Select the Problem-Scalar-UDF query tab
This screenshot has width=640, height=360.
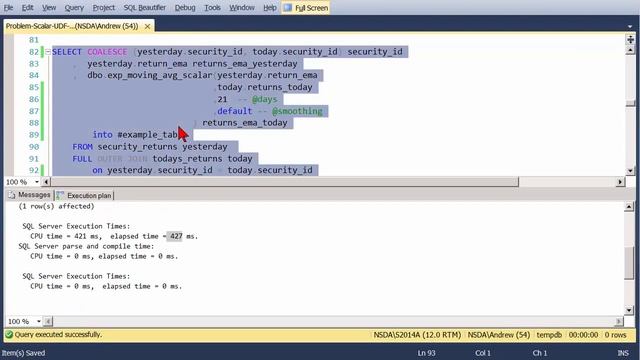point(72,26)
